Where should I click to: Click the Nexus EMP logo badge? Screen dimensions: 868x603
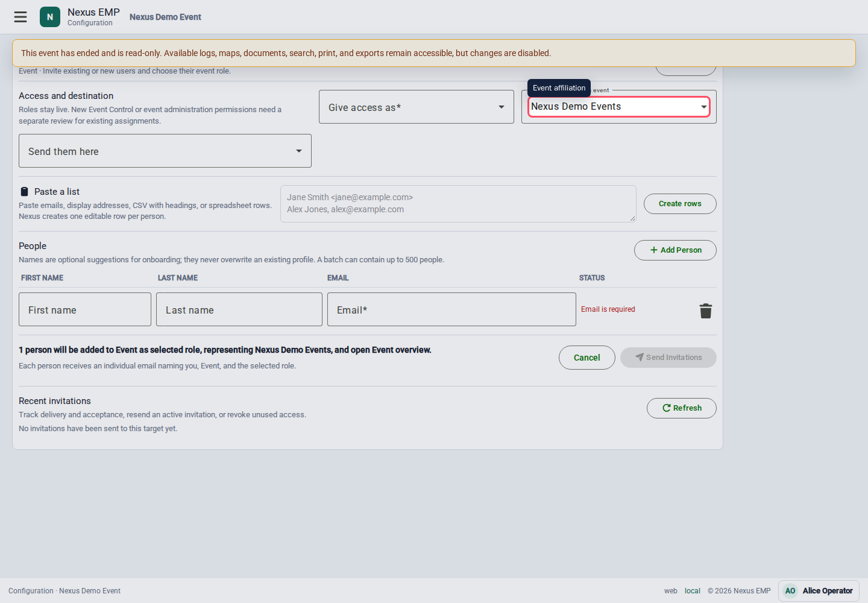pyautogui.click(x=50, y=17)
